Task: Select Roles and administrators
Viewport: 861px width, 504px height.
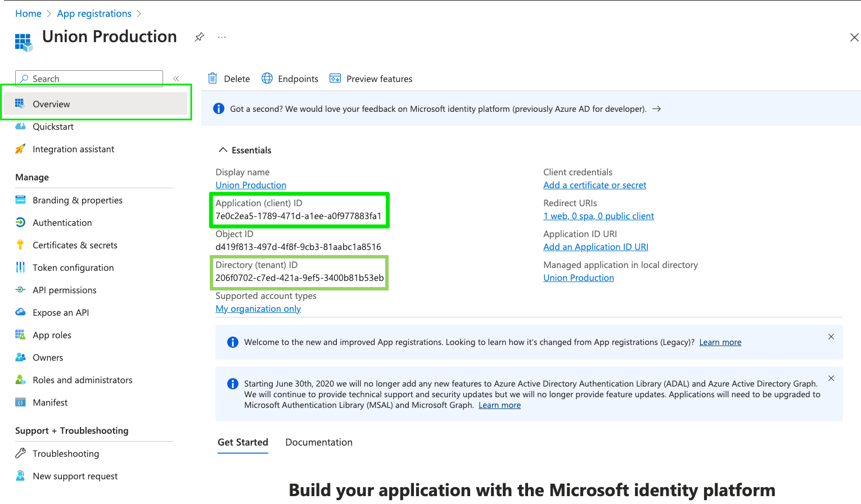Action: coord(83,380)
